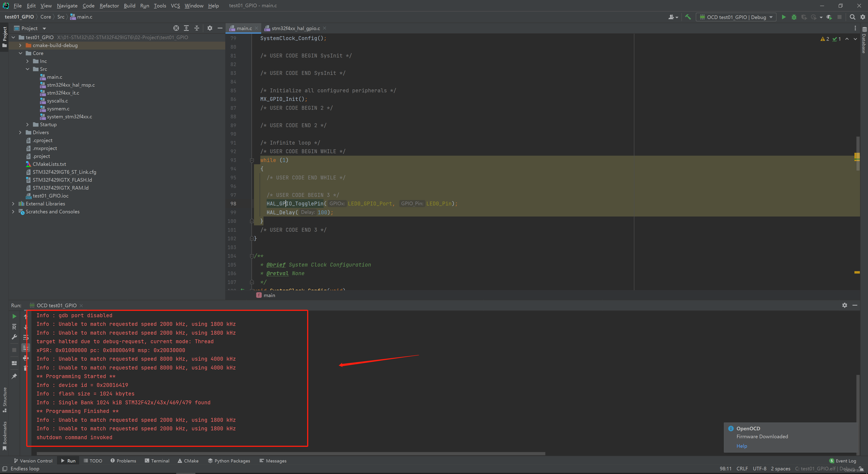
Task: Open Search Everywhere magnifier icon
Action: pos(852,17)
